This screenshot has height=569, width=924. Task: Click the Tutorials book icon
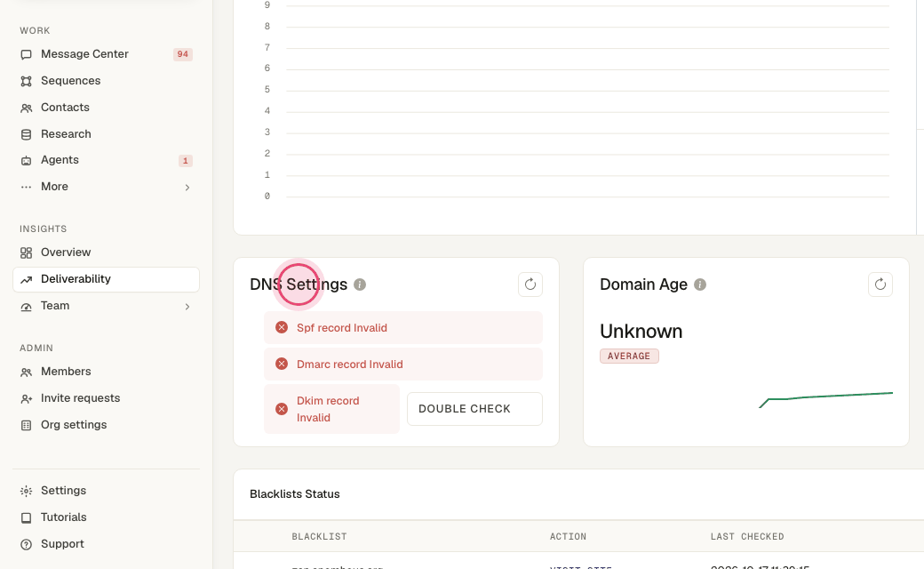tap(26, 517)
